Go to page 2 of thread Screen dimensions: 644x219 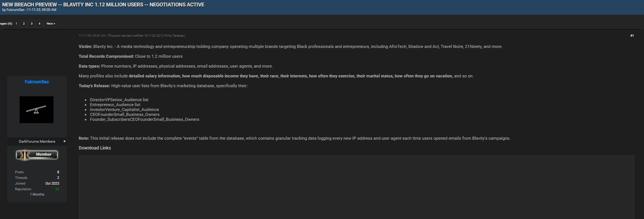24,23
